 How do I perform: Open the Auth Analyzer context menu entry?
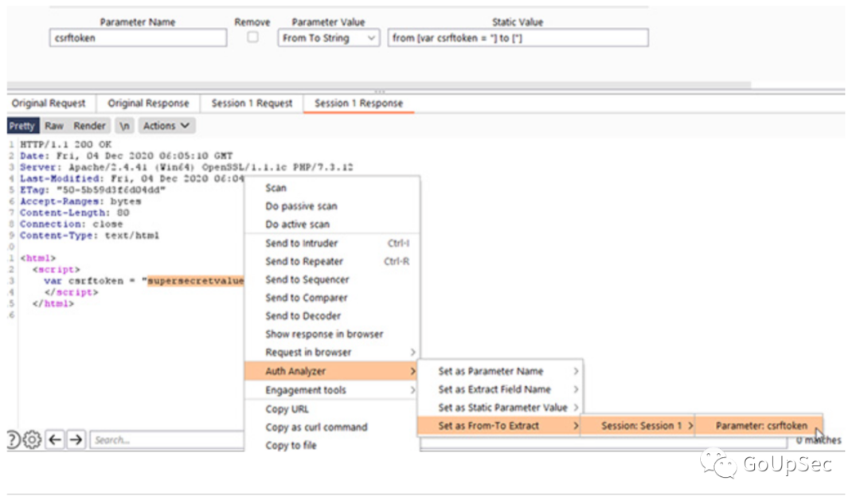tap(332, 371)
